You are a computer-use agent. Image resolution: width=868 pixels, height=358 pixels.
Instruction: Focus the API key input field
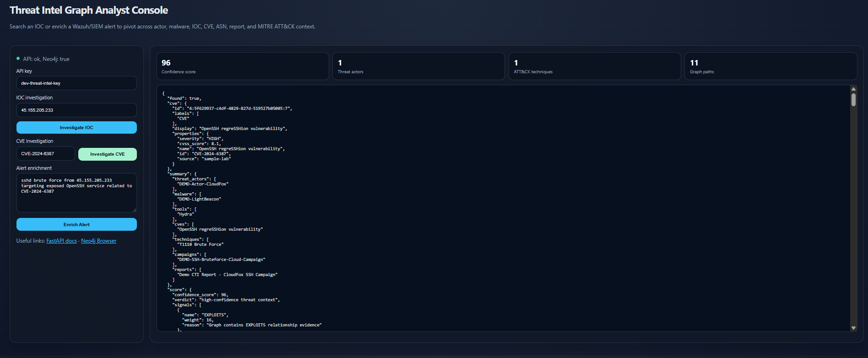76,83
